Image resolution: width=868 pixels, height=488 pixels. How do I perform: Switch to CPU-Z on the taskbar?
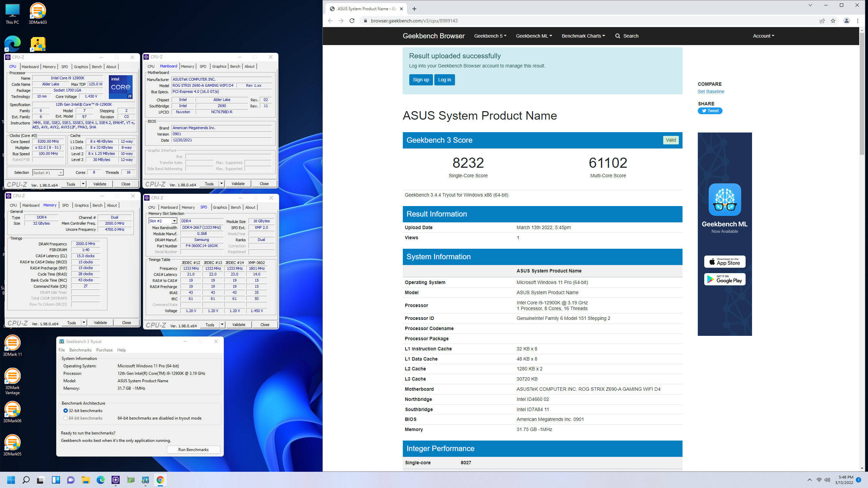pos(116,480)
